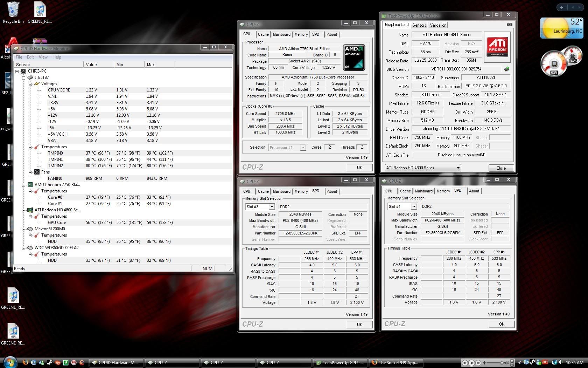Take a GPU-Z screenshot with camera icon
The image size is (588, 368).
[509, 25]
